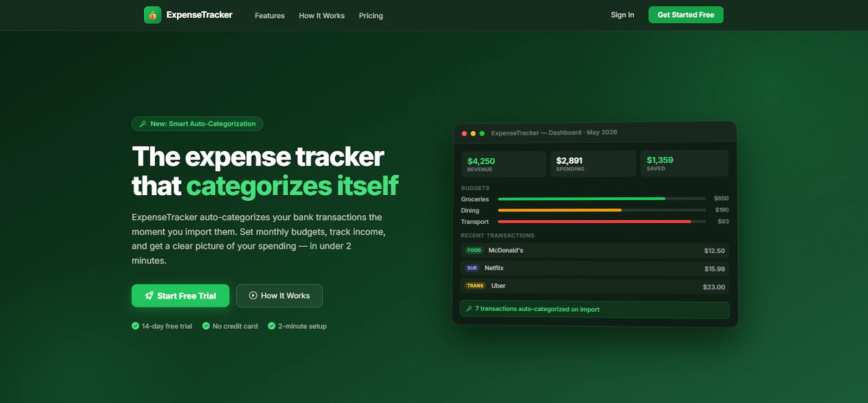The width and height of the screenshot is (868, 403).
Task: Click the $93 Transport budget value
Action: pos(723,221)
